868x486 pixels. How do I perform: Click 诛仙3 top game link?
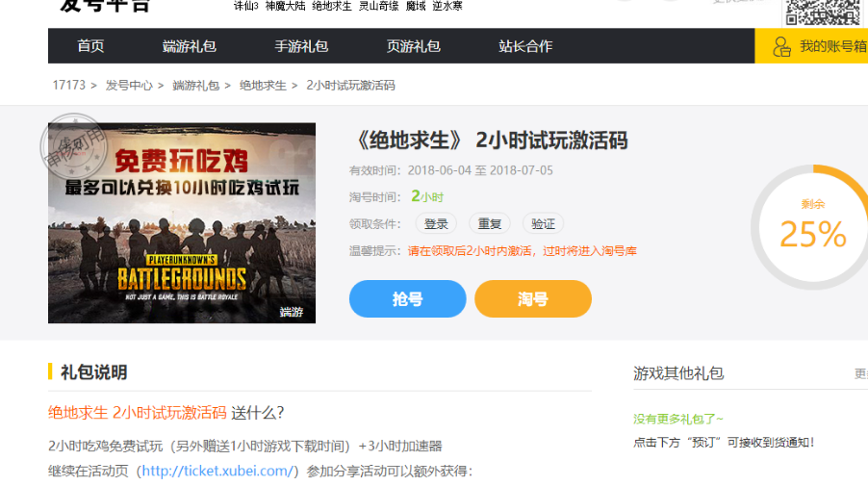click(x=245, y=6)
